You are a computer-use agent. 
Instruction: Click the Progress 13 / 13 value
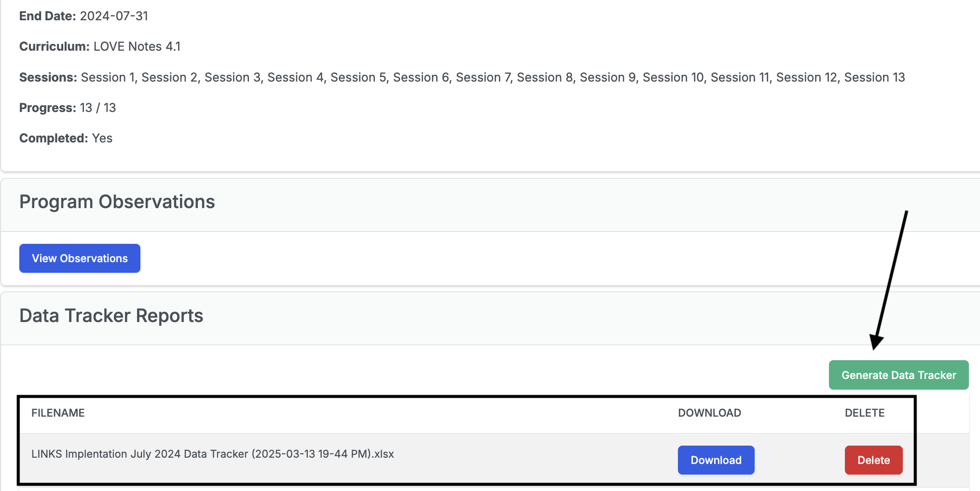[98, 108]
